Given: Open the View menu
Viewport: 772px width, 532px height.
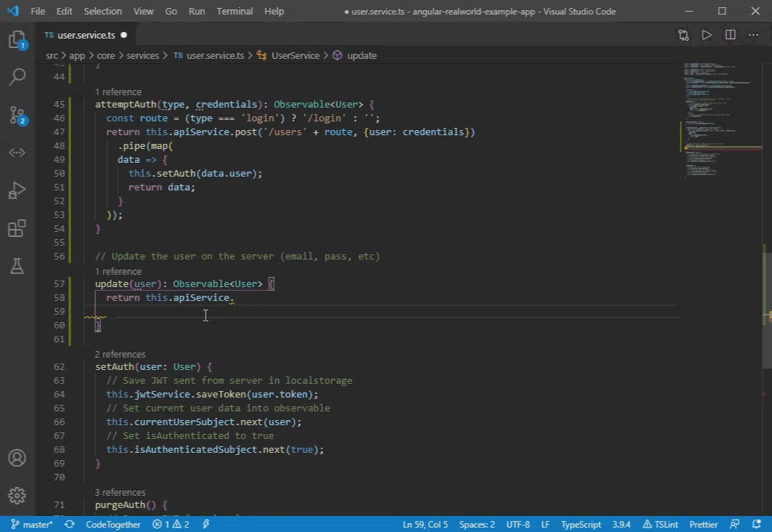Looking at the screenshot, I should coord(143,11).
